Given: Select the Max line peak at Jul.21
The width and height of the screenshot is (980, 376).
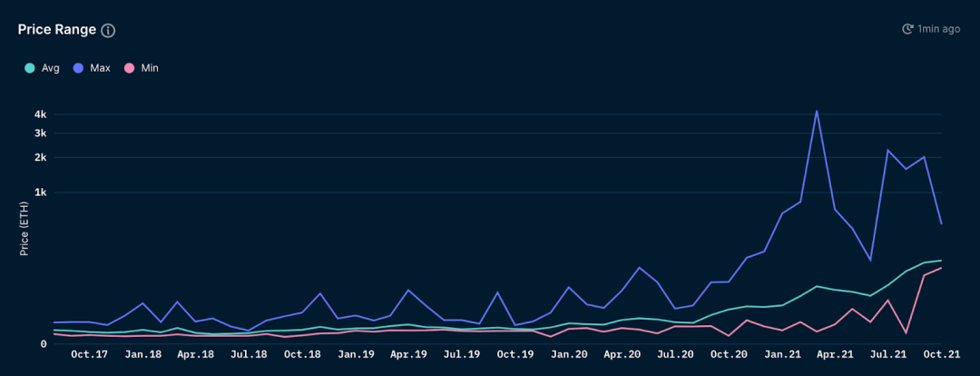Looking at the screenshot, I should tap(887, 150).
